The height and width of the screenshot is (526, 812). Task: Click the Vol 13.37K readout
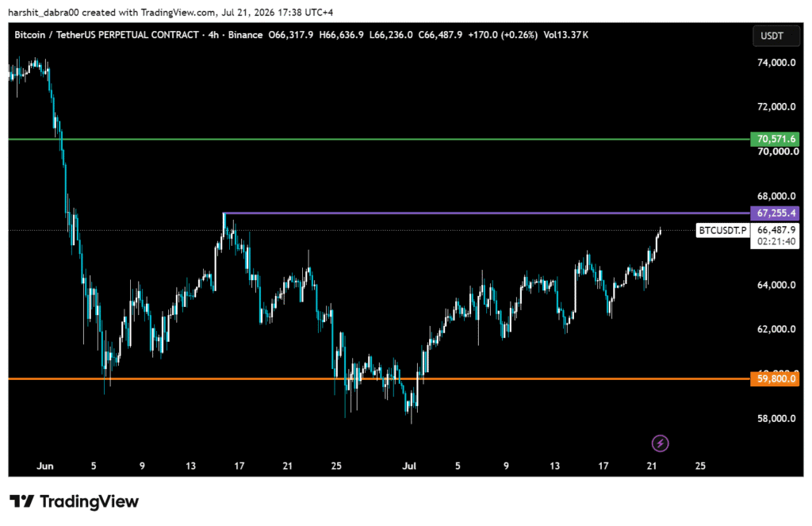click(565, 35)
